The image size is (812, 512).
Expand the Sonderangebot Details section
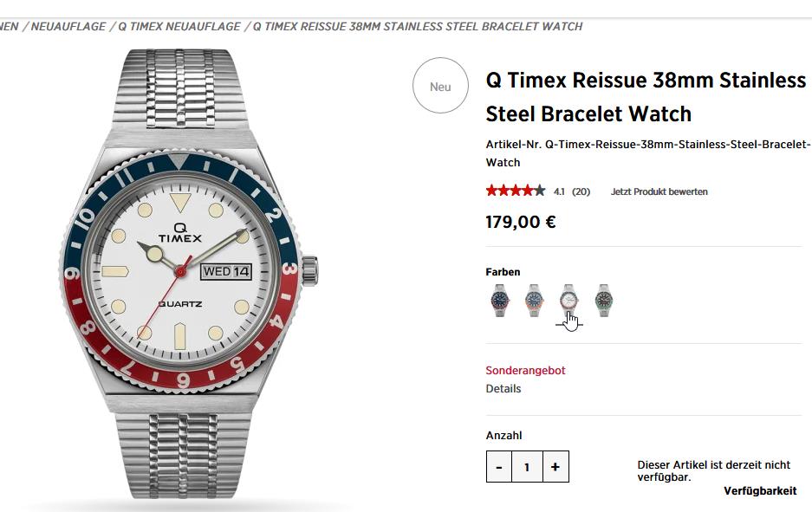[503, 389]
